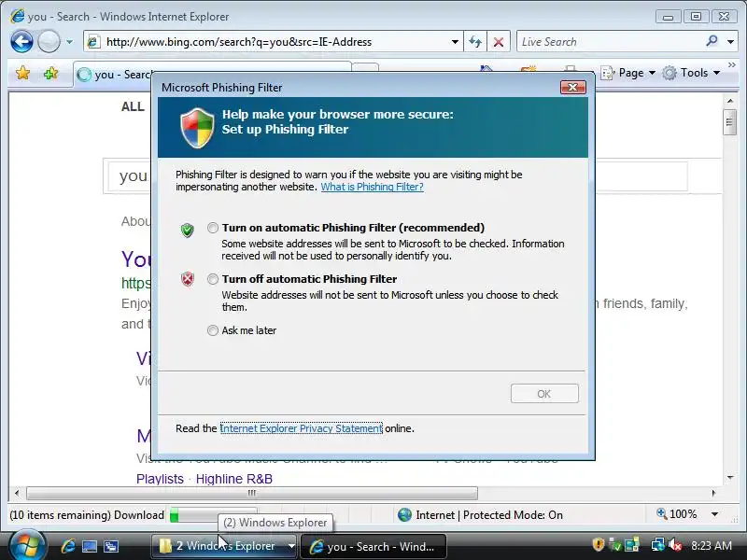Open the Internet Explorer Privacy Statement link
The height and width of the screenshot is (560, 747).
(301, 428)
